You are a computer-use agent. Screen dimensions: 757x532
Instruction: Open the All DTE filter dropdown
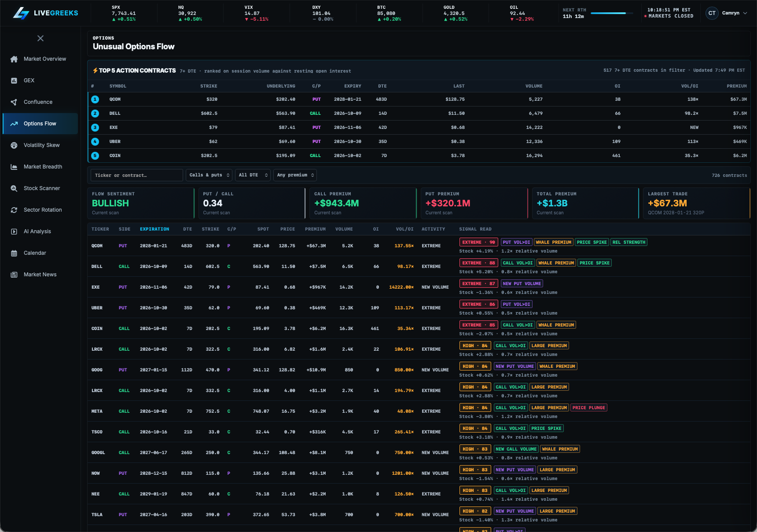point(253,175)
